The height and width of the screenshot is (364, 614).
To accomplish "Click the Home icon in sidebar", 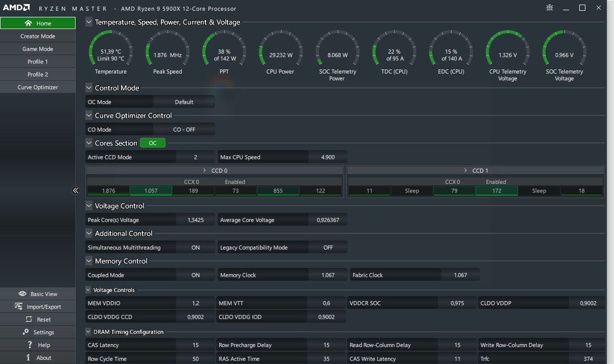I will click(x=29, y=23).
